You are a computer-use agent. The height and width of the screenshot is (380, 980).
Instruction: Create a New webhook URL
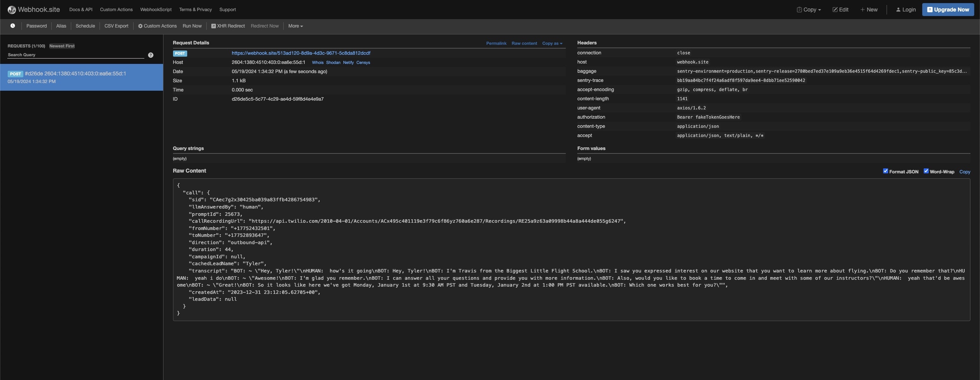[869, 10]
